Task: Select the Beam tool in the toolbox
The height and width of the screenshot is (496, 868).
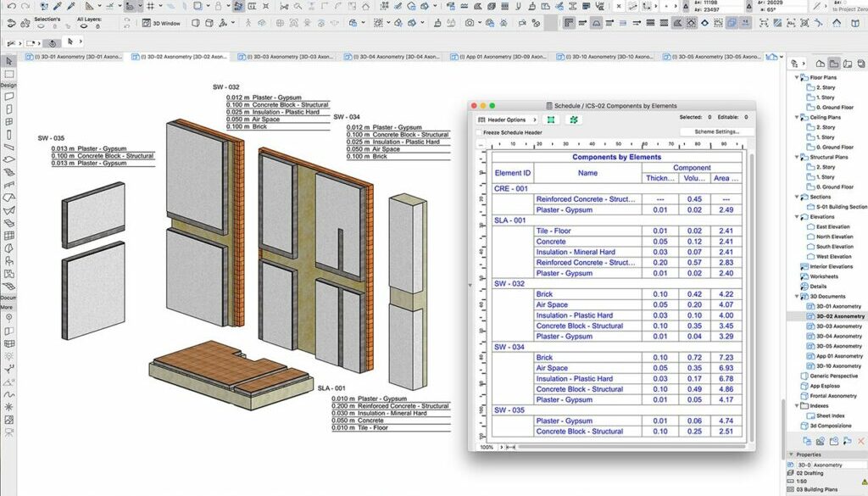Action: pyautogui.click(x=8, y=148)
